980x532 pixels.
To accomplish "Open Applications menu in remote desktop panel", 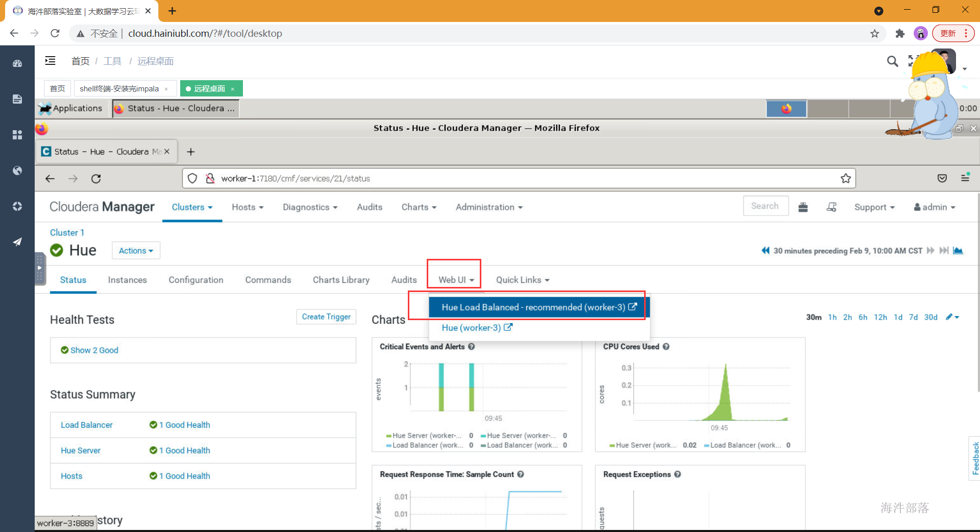I will pos(70,108).
